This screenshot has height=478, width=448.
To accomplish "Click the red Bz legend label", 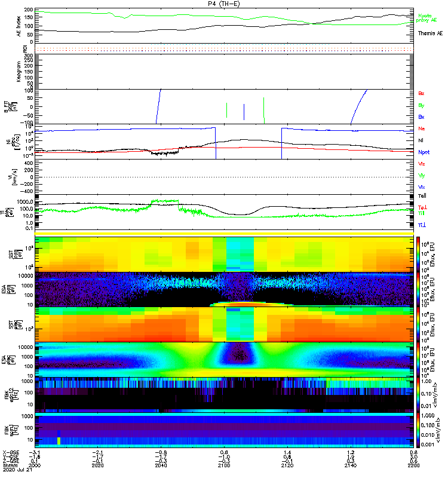I will (421, 94).
